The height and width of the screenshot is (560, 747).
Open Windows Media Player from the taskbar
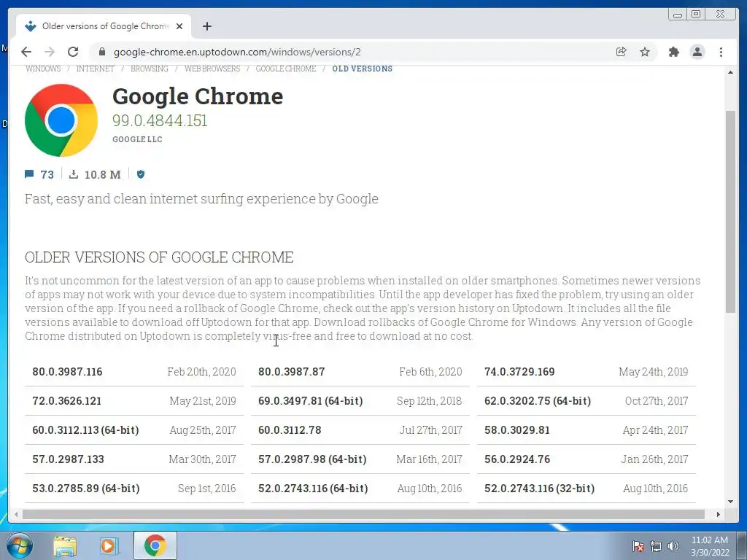(109, 545)
